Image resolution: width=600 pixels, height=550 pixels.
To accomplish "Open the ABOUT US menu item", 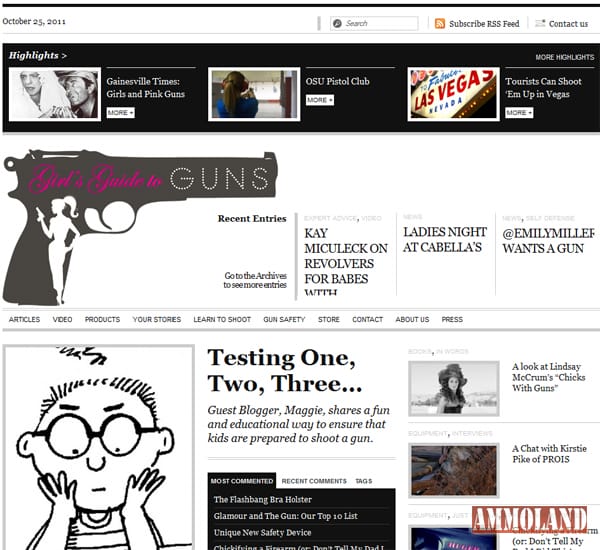I will point(412,319).
